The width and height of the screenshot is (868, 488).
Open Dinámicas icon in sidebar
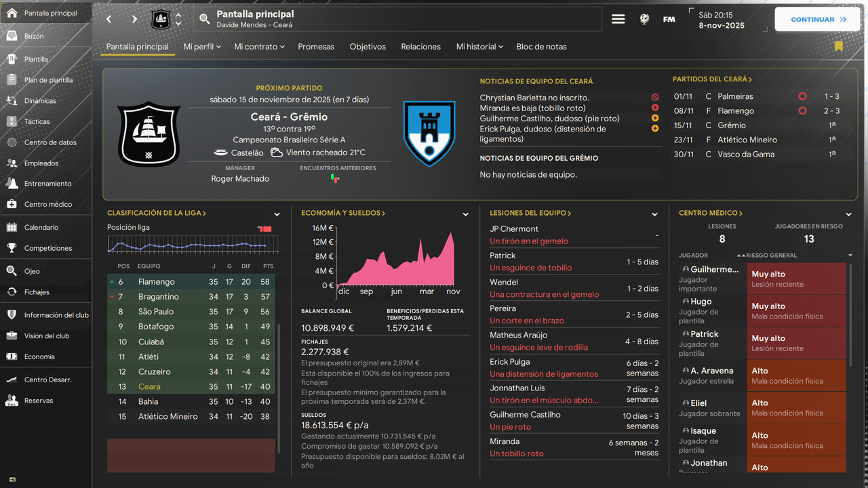click(12, 100)
